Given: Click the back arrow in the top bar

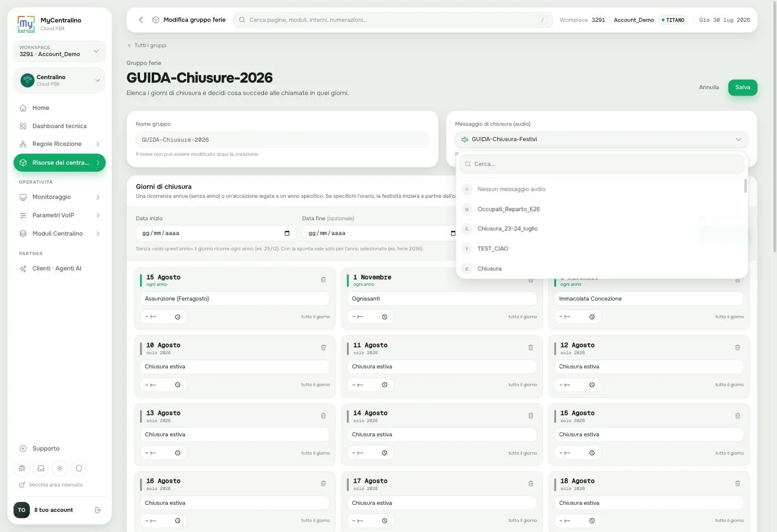Looking at the screenshot, I should click(x=141, y=20).
